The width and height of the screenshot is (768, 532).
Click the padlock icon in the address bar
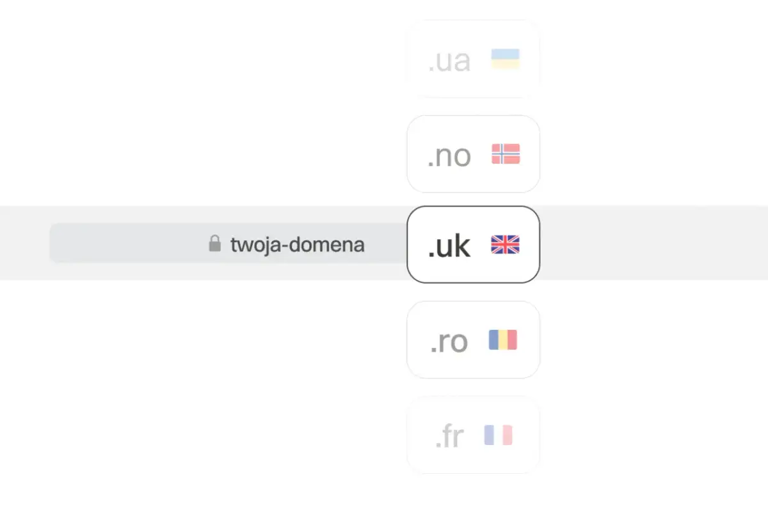[x=215, y=244]
